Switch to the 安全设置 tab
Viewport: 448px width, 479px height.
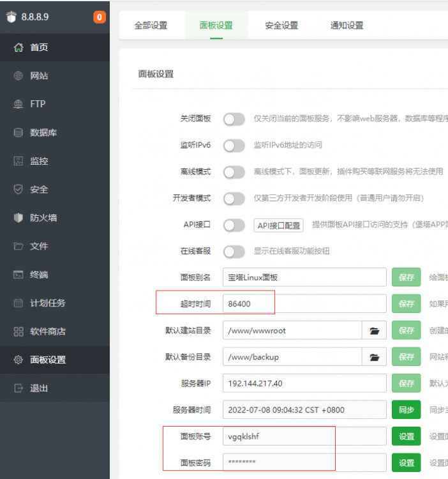281,26
